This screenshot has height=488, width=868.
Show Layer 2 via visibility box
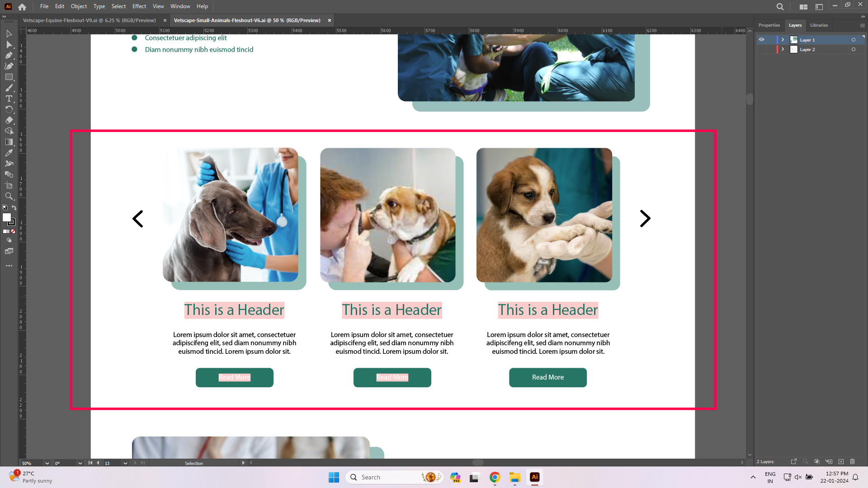coord(762,50)
